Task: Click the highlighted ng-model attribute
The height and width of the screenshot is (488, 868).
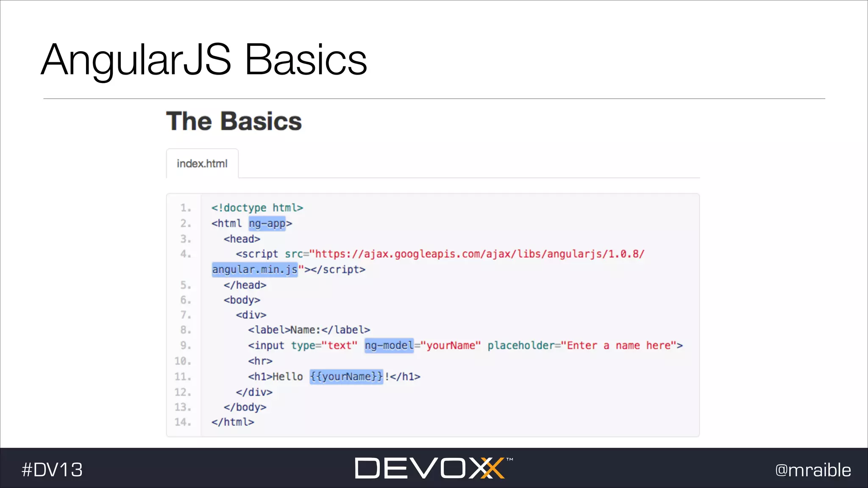Action: tap(389, 346)
